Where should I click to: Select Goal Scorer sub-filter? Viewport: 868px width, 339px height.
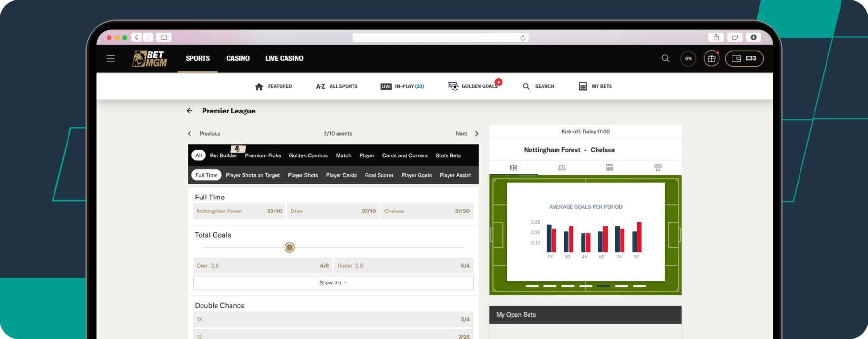[379, 175]
